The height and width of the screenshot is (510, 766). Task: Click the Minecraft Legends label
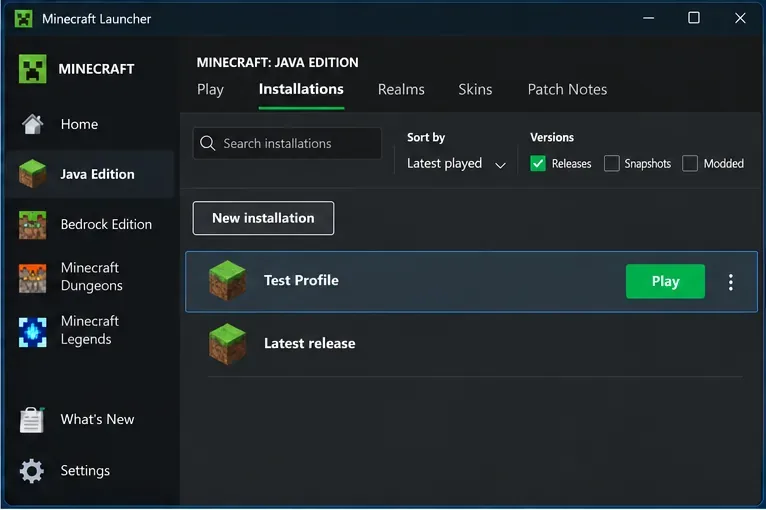[x=90, y=330]
